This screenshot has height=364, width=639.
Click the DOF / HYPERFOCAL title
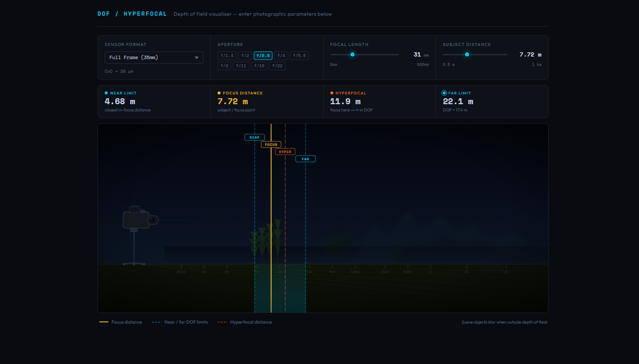(132, 14)
